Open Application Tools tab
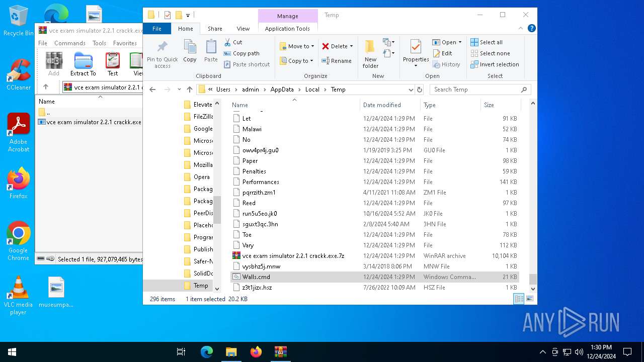 pos(287,29)
